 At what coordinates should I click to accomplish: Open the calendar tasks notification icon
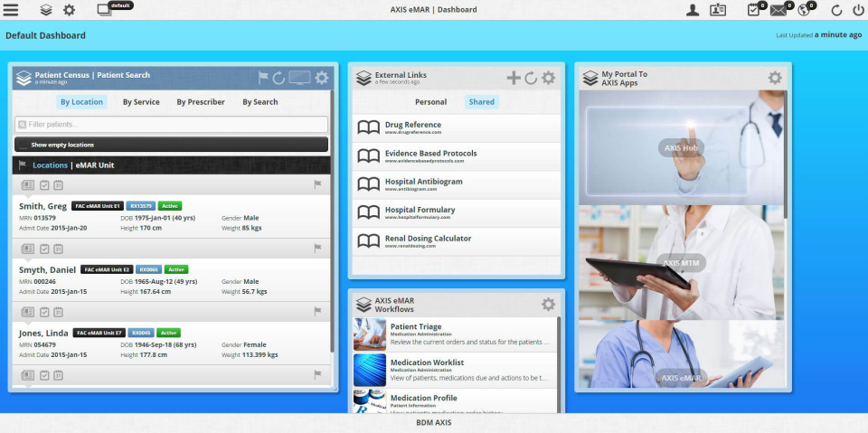[x=753, y=10]
